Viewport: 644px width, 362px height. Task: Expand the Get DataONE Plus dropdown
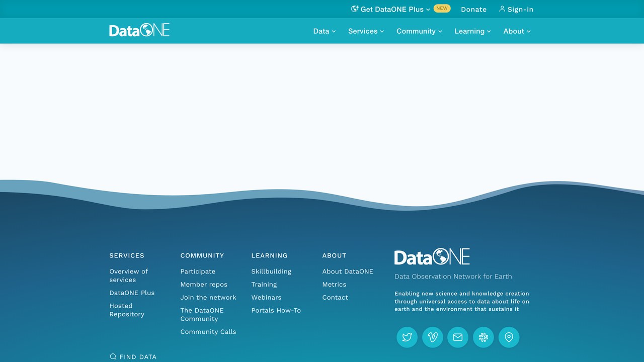pyautogui.click(x=390, y=9)
